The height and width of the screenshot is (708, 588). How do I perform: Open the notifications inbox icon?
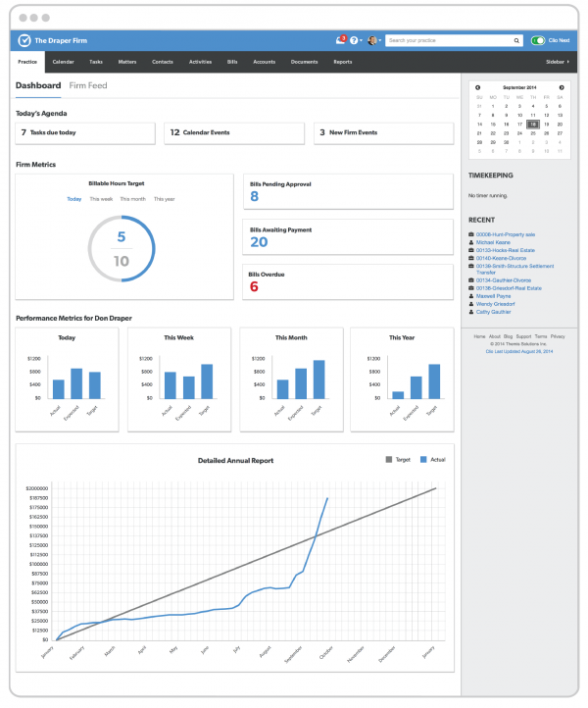(x=340, y=40)
